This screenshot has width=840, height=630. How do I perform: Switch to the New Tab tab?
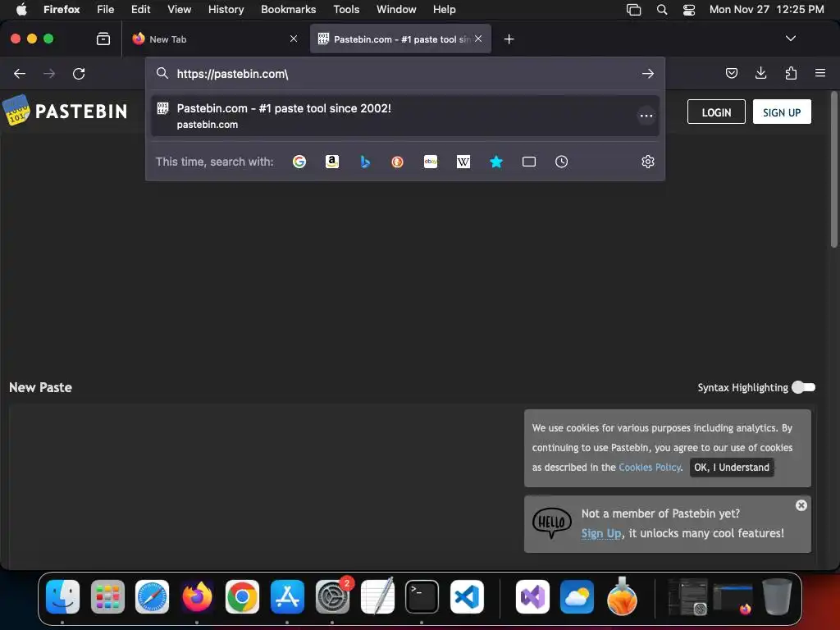point(214,39)
